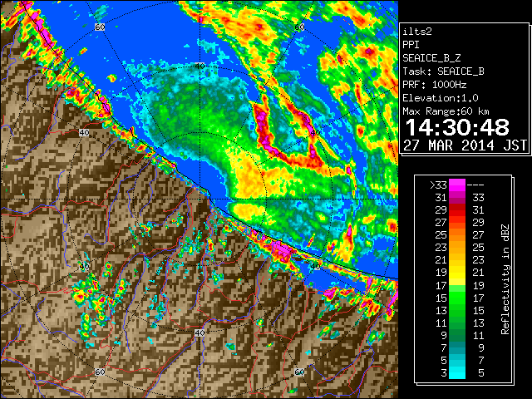
Task: Click the 'SEAICE_B_Z' product label
Action: tap(431, 58)
